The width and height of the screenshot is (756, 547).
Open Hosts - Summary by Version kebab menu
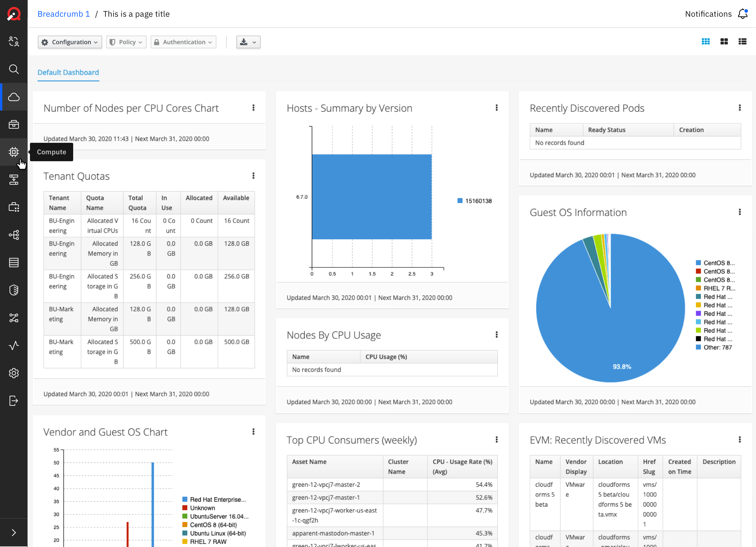pos(497,108)
